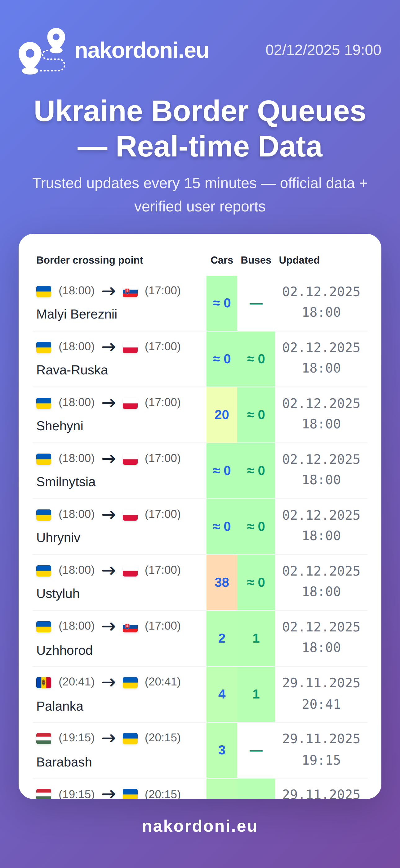
Task: Click the Cars column header
Action: 221,260
